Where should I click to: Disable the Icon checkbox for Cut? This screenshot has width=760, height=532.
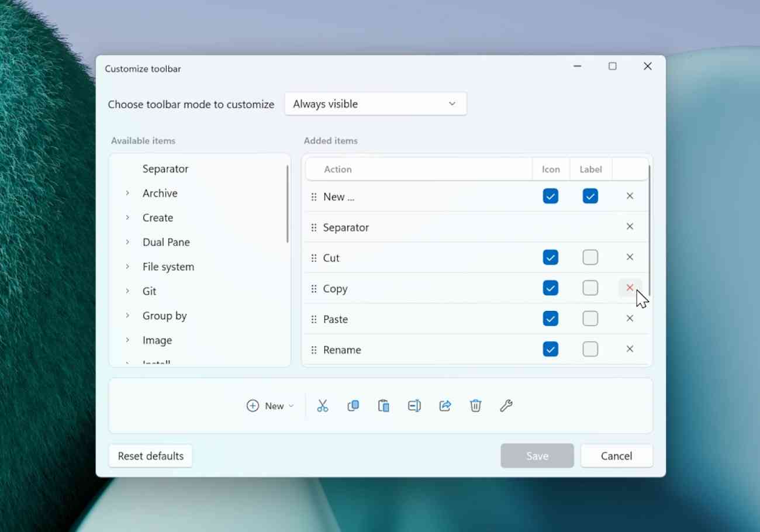(x=550, y=257)
